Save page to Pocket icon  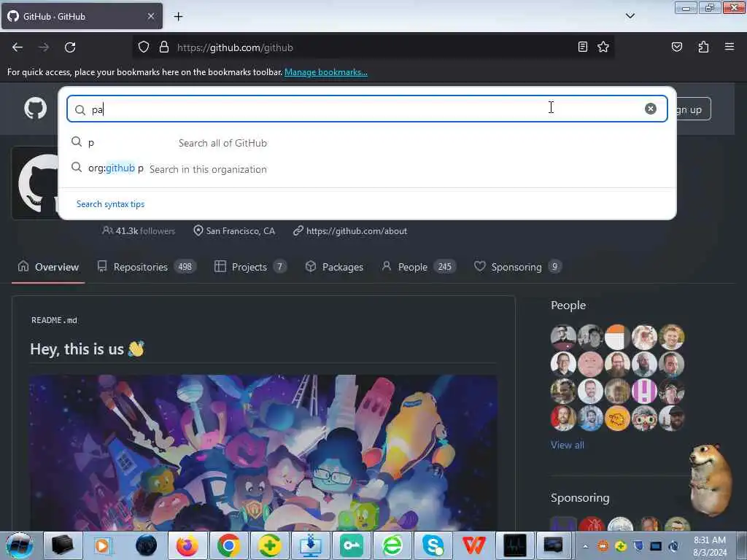click(676, 47)
